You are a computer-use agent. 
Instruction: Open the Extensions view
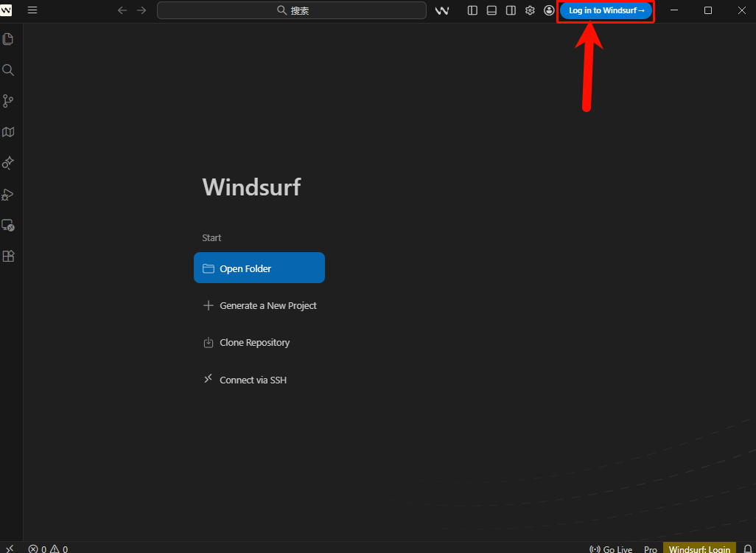[x=8, y=257]
